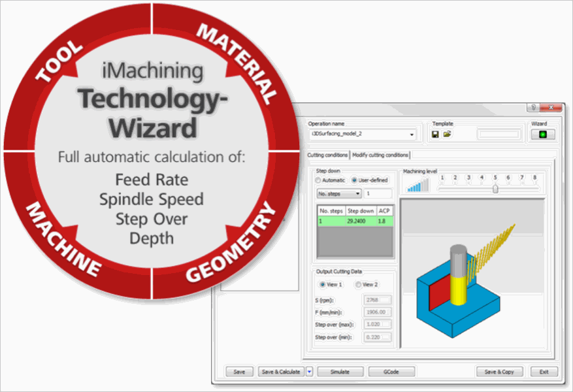
Task: Click the number of steps input field
Action: point(378,193)
